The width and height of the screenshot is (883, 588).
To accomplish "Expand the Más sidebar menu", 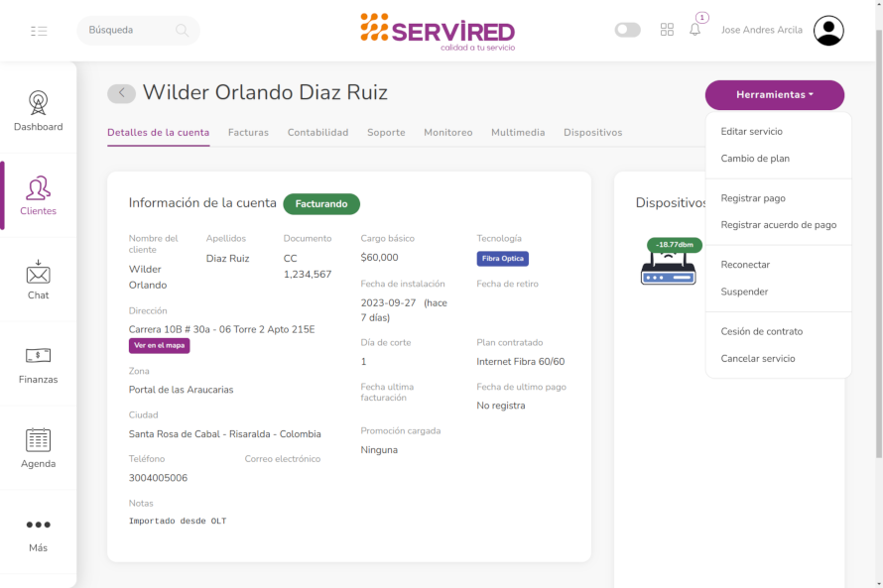I will (x=38, y=526).
